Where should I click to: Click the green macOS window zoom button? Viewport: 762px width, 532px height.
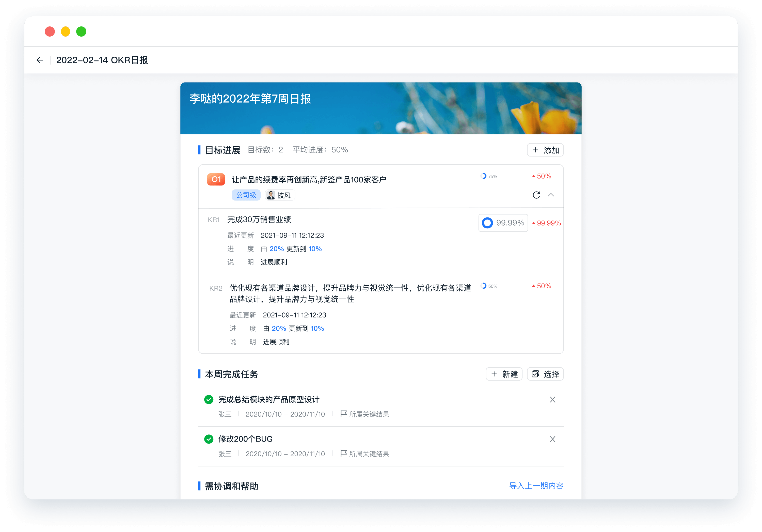tap(81, 32)
